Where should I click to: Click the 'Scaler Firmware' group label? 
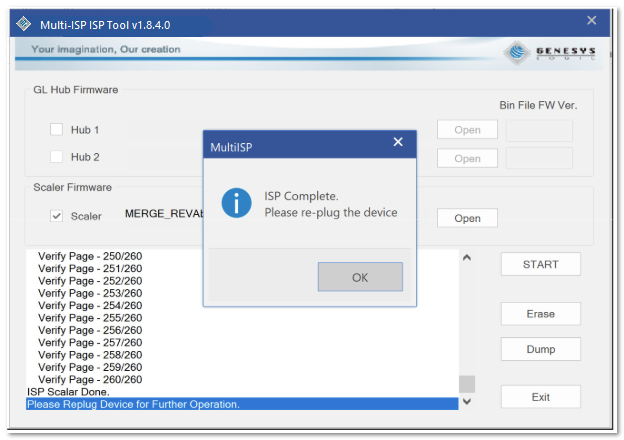(x=72, y=187)
